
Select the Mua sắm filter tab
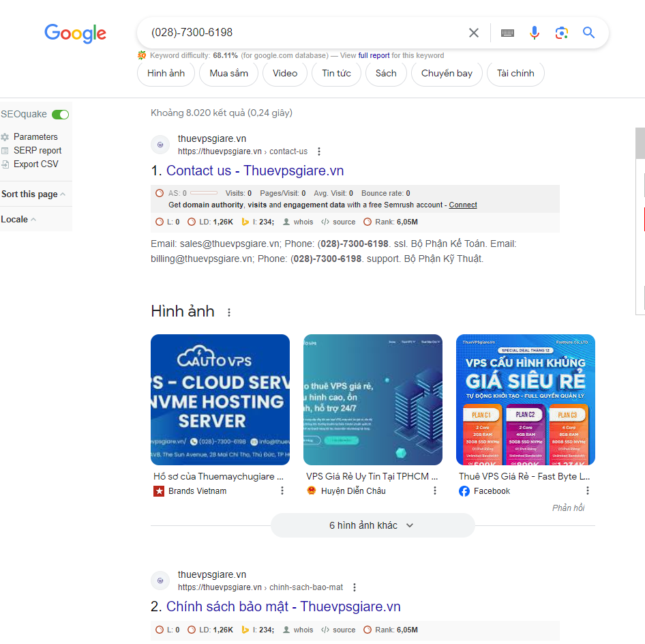click(x=228, y=73)
